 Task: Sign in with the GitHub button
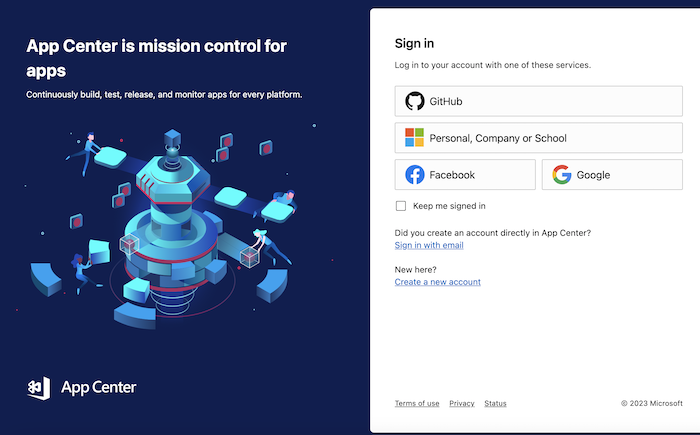538,101
